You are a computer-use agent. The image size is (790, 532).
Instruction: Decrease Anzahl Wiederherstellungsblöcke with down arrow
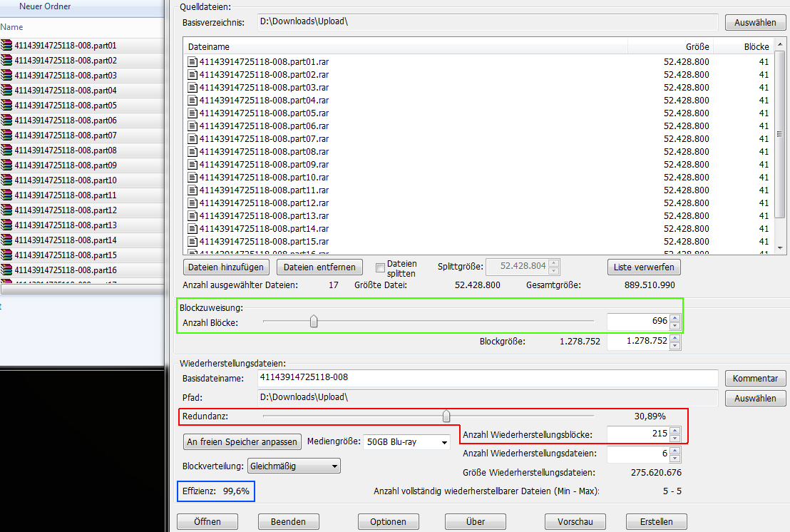[x=674, y=437]
